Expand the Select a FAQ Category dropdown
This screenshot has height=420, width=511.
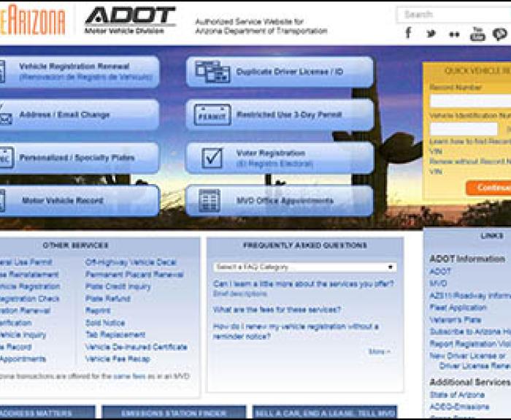click(x=304, y=267)
